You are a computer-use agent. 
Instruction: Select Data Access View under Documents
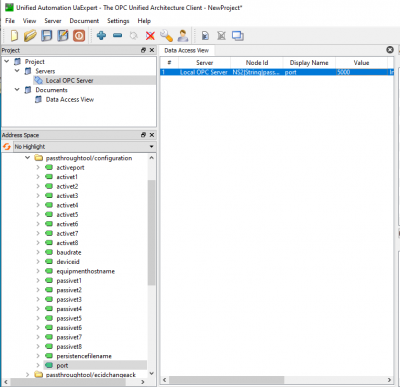pos(70,99)
